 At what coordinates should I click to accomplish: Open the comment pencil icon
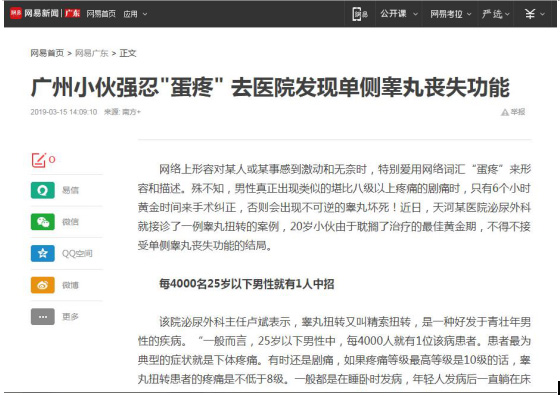point(39,160)
